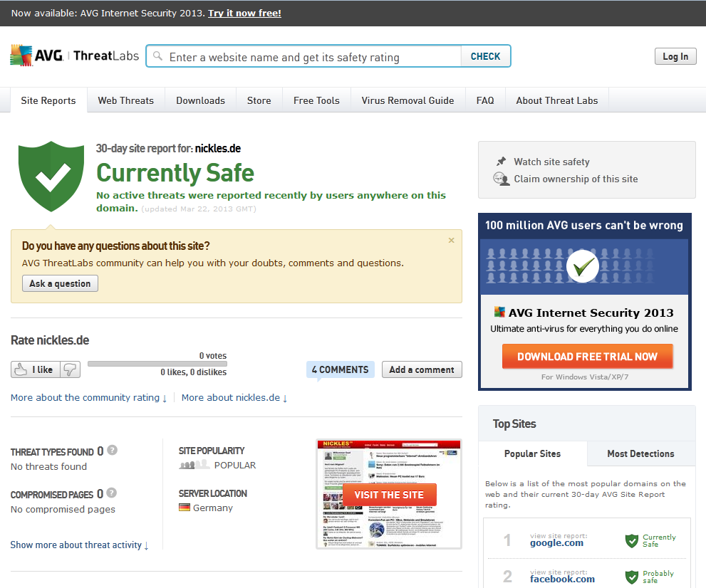Click the For Windows Vista/XP/7 text
The width and height of the screenshot is (706, 588).
(x=585, y=377)
